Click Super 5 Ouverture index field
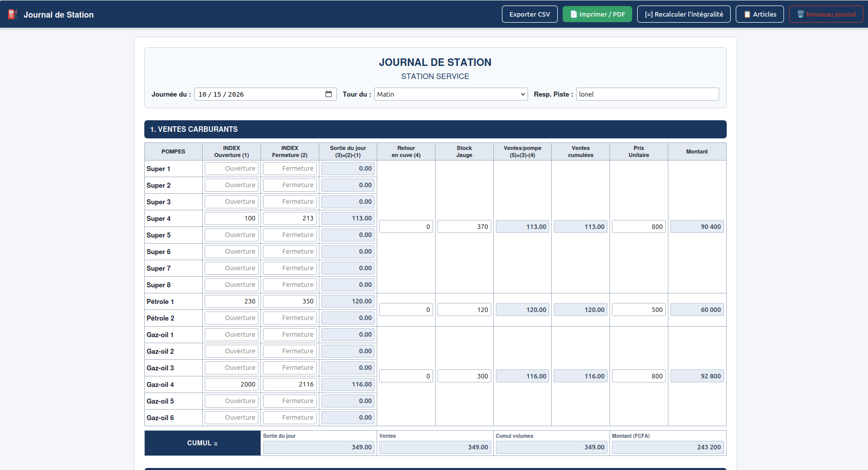Viewport: 868px width, 470px height. pyautogui.click(x=231, y=235)
